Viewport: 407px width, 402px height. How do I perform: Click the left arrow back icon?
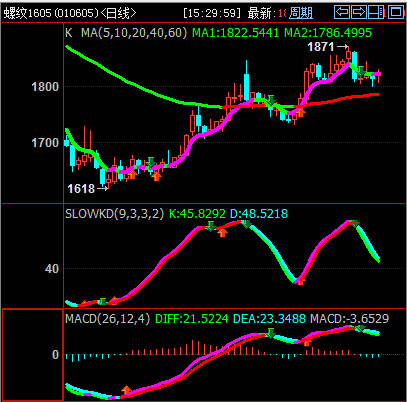tap(342, 12)
